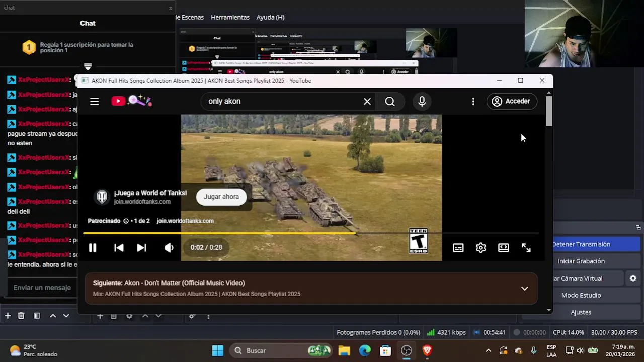Click the '00:54:41' stream timer
This screenshot has width=644, height=362.
[x=494, y=332]
